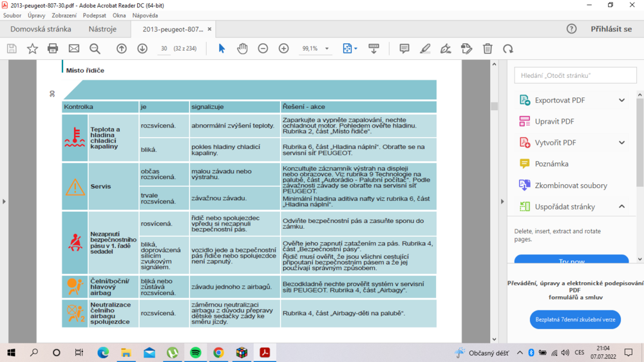Screen dimensions: 644x362
Task: Open Nápověda menu
Action: click(x=145, y=15)
